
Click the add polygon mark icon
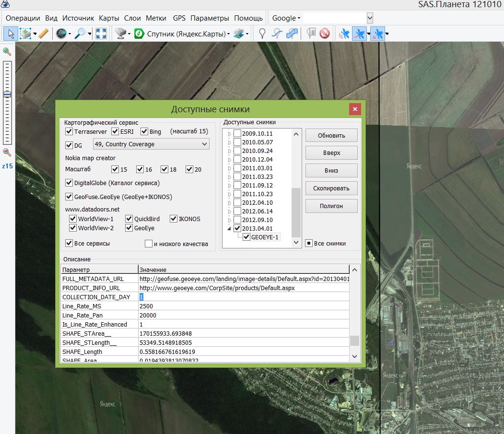[292, 34]
